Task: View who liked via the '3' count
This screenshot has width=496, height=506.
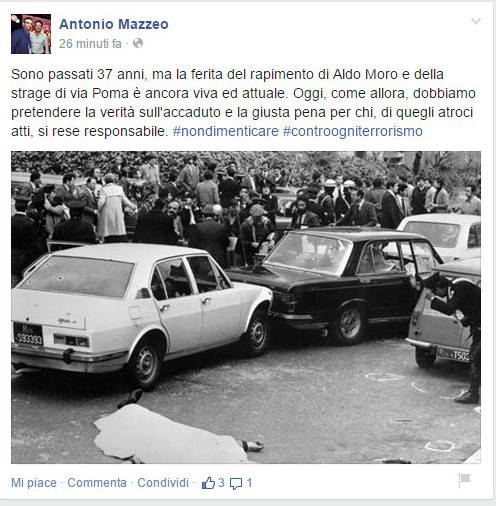Action: click(x=221, y=483)
